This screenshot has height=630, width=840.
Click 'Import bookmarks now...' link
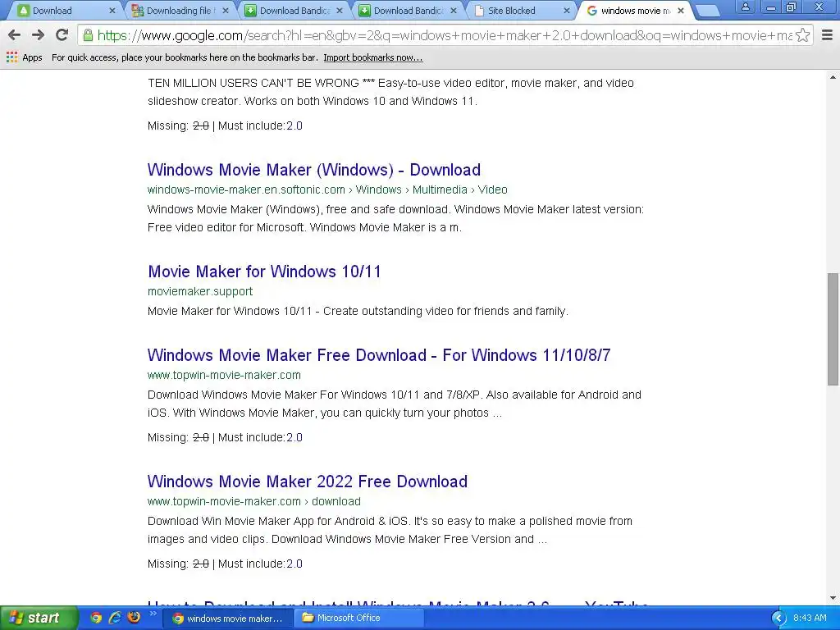click(x=373, y=57)
